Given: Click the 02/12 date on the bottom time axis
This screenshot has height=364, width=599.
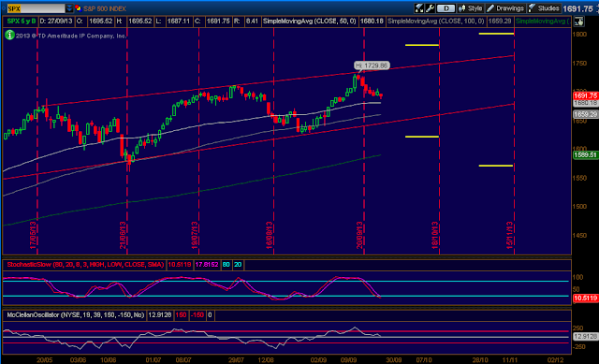Looking at the screenshot, I should 555,360.
